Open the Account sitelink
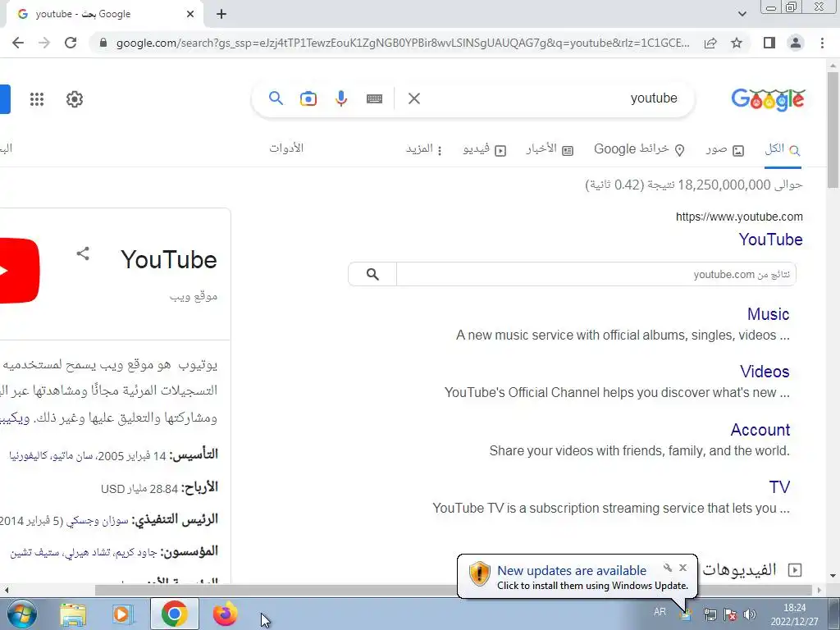The image size is (840, 630). coord(760,430)
